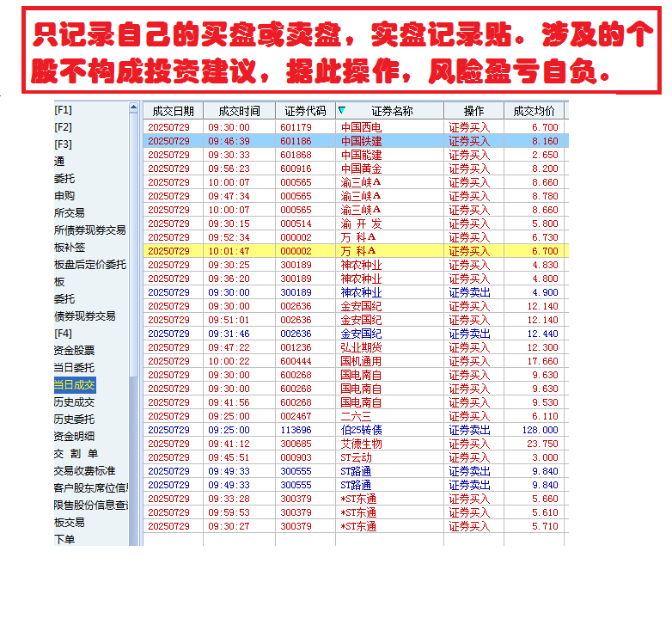
Task: Open 所债券现券交易 in the sidebar
Action: pos(90,230)
